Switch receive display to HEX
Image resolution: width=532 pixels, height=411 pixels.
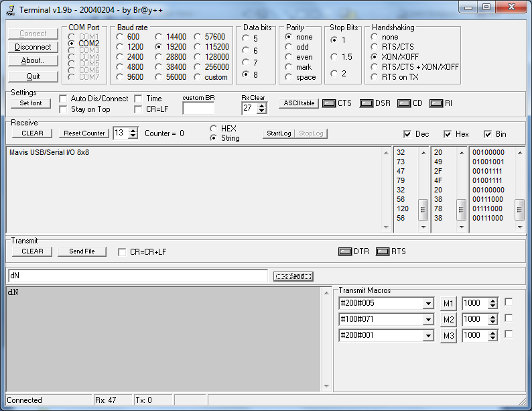[x=214, y=128]
